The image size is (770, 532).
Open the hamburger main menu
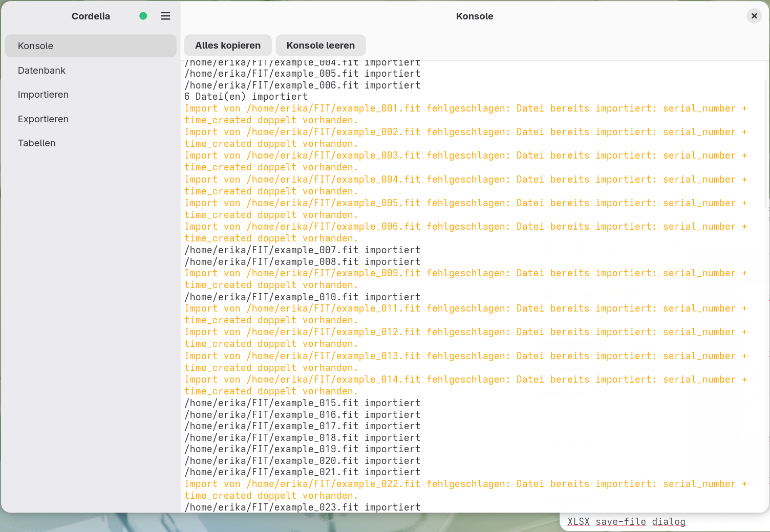[x=165, y=16]
